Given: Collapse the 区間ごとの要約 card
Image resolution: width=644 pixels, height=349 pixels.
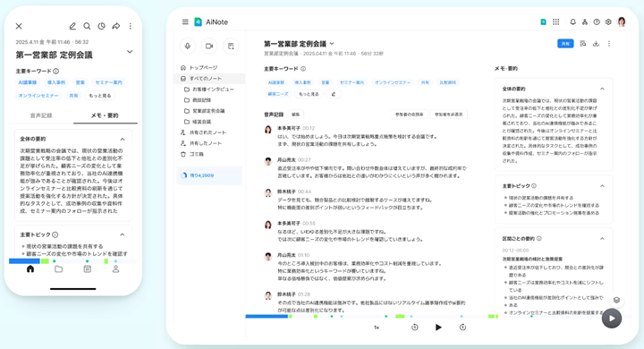Looking at the screenshot, I should (x=602, y=238).
